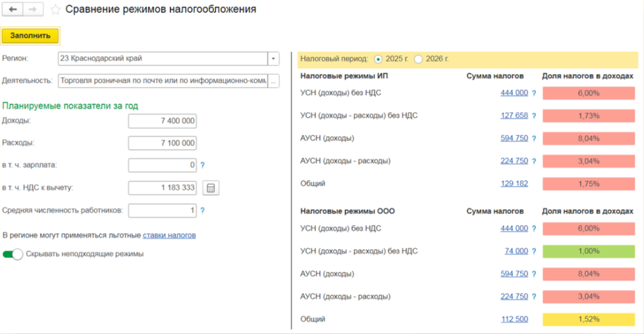Select the 2026 г. tax period
Image resolution: width=644 pixels, height=334 pixels.
419,59
